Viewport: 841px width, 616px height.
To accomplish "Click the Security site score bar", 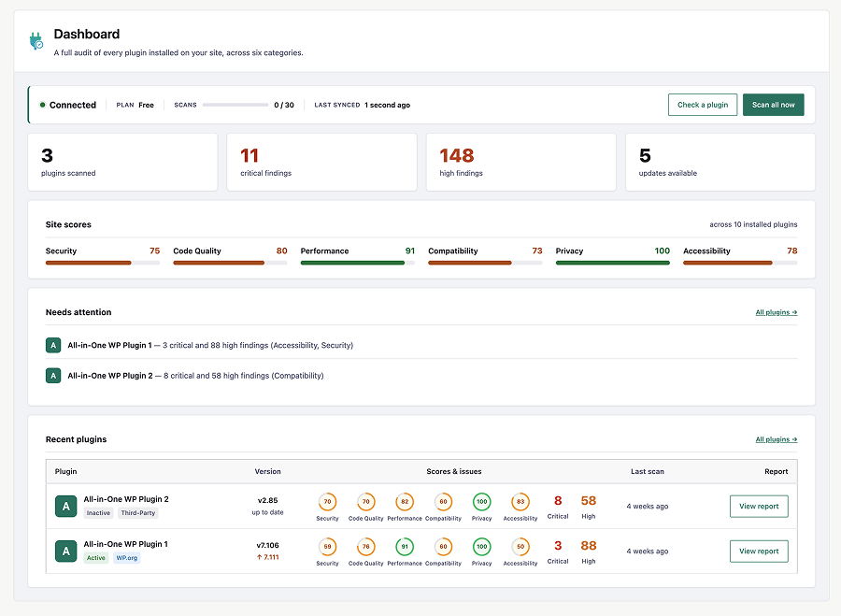I will pyautogui.click(x=103, y=263).
